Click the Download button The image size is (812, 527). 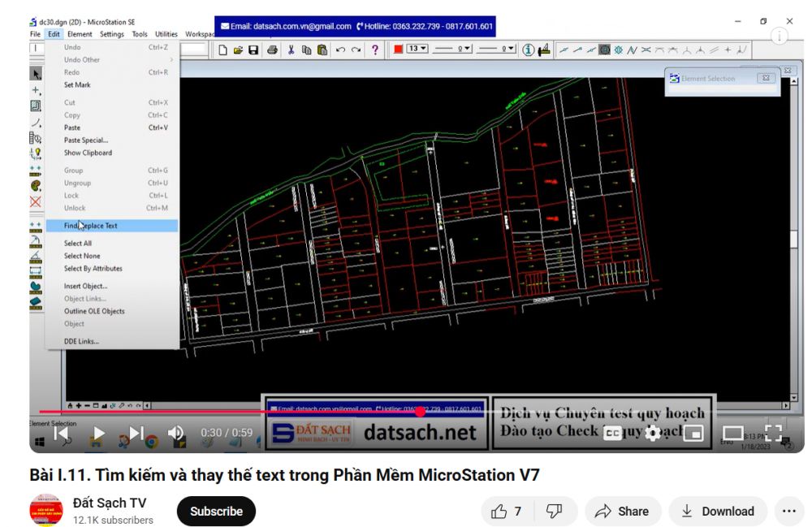(718, 512)
